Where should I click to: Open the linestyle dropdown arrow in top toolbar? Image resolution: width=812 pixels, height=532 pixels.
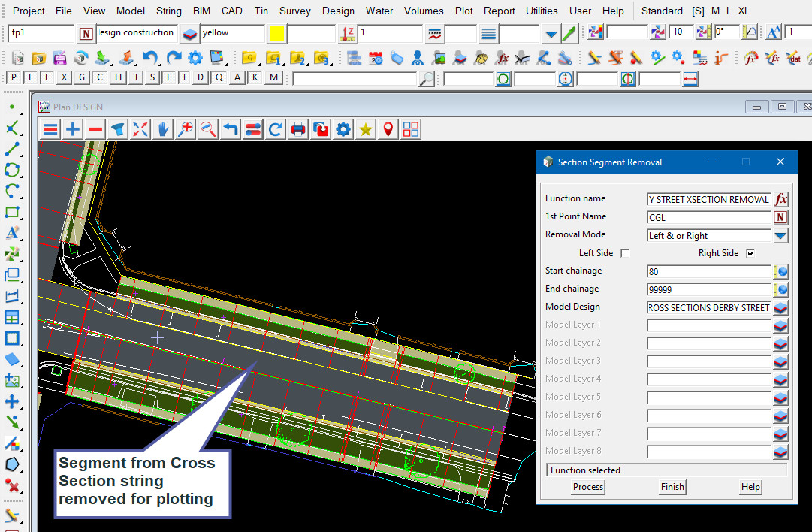pos(551,34)
